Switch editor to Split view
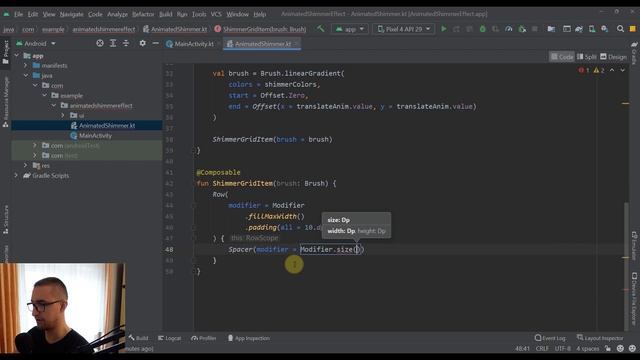 [x=587, y=57]
